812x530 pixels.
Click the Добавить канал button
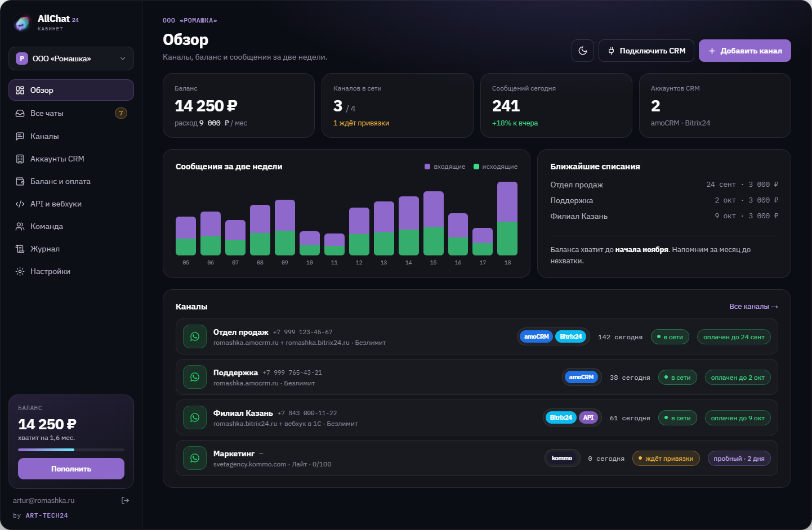745,51
